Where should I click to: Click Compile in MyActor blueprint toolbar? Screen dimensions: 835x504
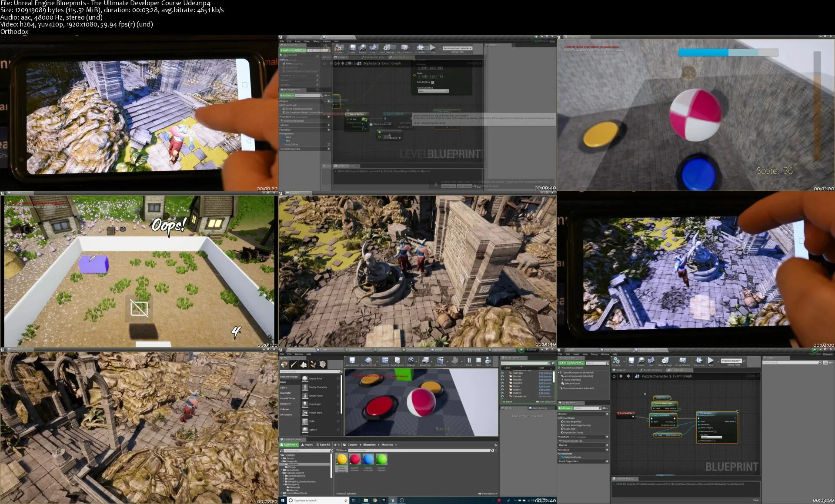(x=339, y=49)
